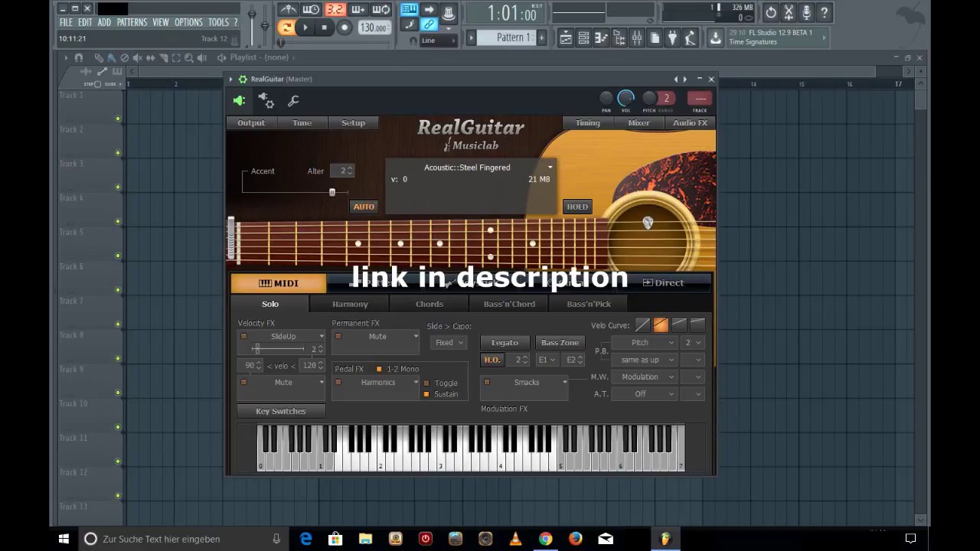Viewport: 980px width, 551px height.
Task: Toggle pattern/song mode switch
Action: [286, 28]
